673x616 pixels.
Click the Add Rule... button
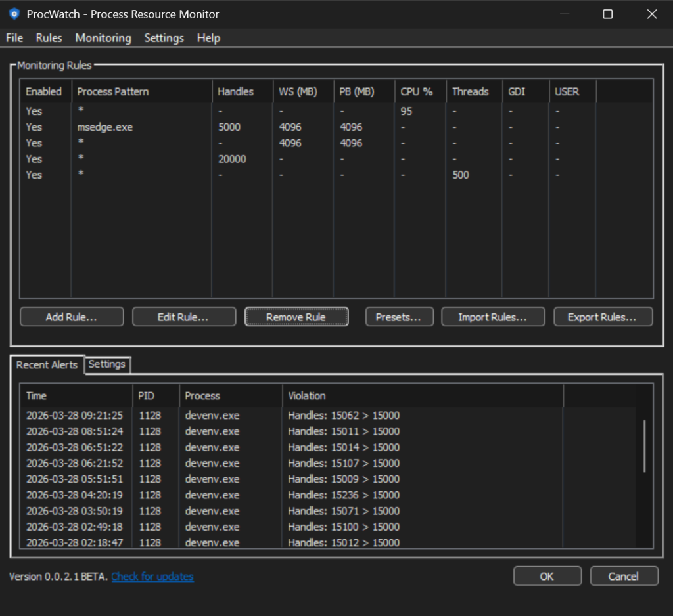(x=72, y=317)
